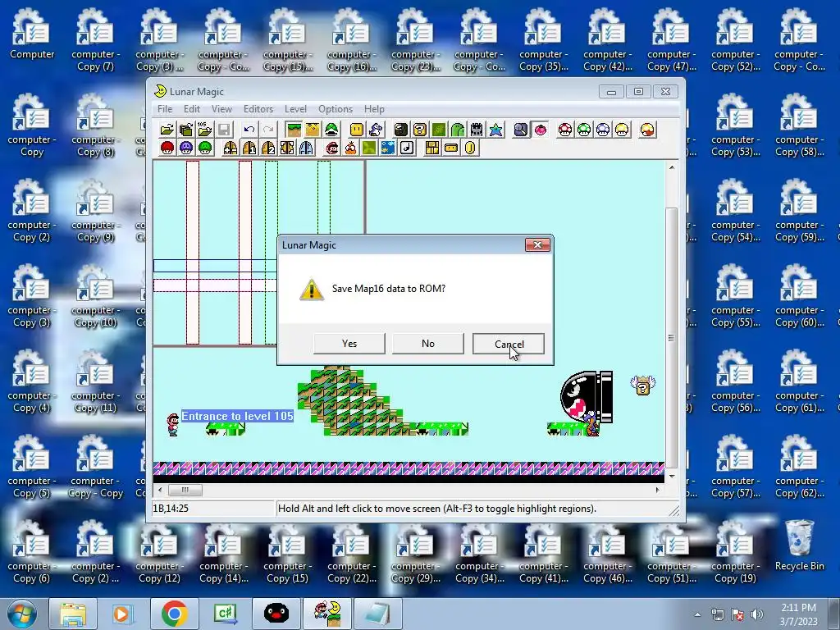Viewport: 840px width, 630px height.
Task: Click Yes to save Map16 data
Action: tap(349, 344)
